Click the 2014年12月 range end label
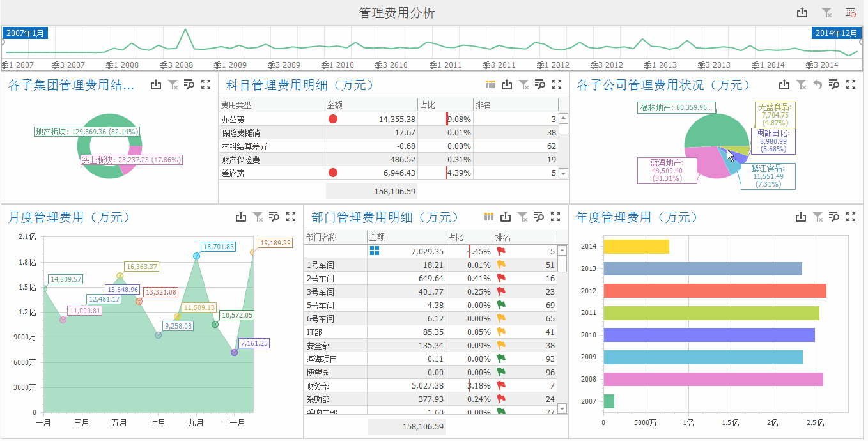 [x=837, y=33]
